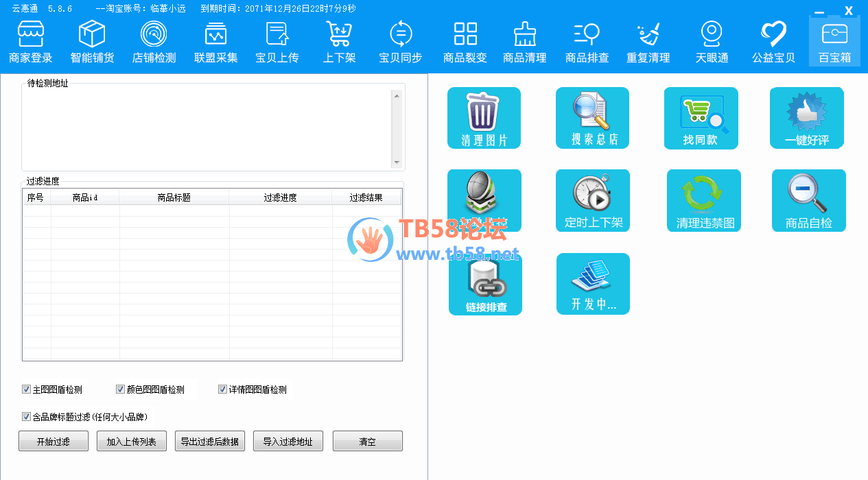Launch the 天眼通 tool
This screenshot has width=868, height=480.
point(712,43)
